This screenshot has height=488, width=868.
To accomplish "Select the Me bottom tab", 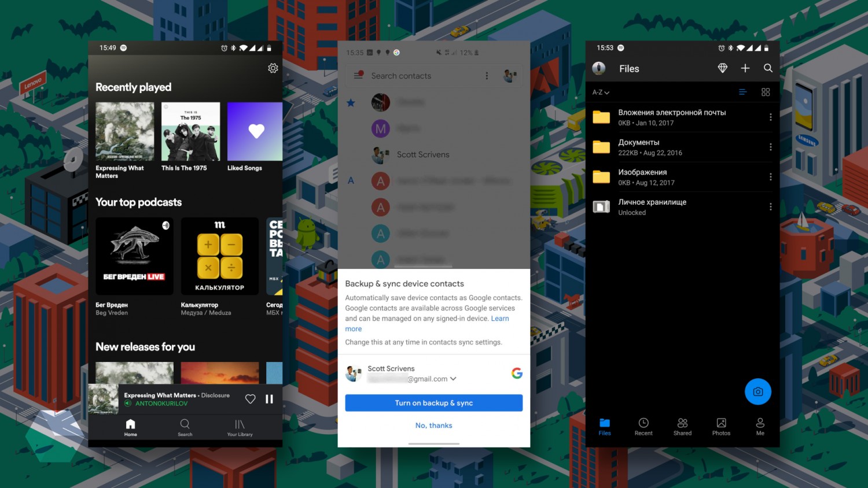I will pos(760,427).
